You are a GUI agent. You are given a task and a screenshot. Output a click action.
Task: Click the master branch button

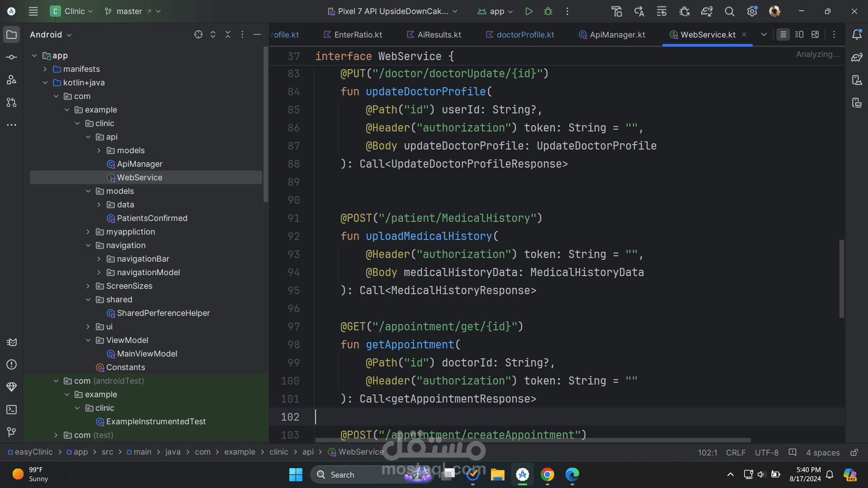coord(129,11)
